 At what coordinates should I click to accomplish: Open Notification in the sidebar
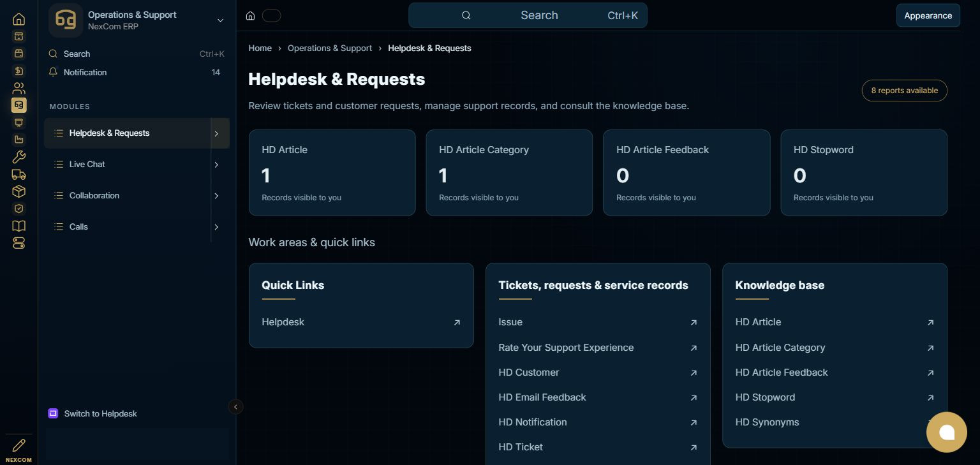137,72
